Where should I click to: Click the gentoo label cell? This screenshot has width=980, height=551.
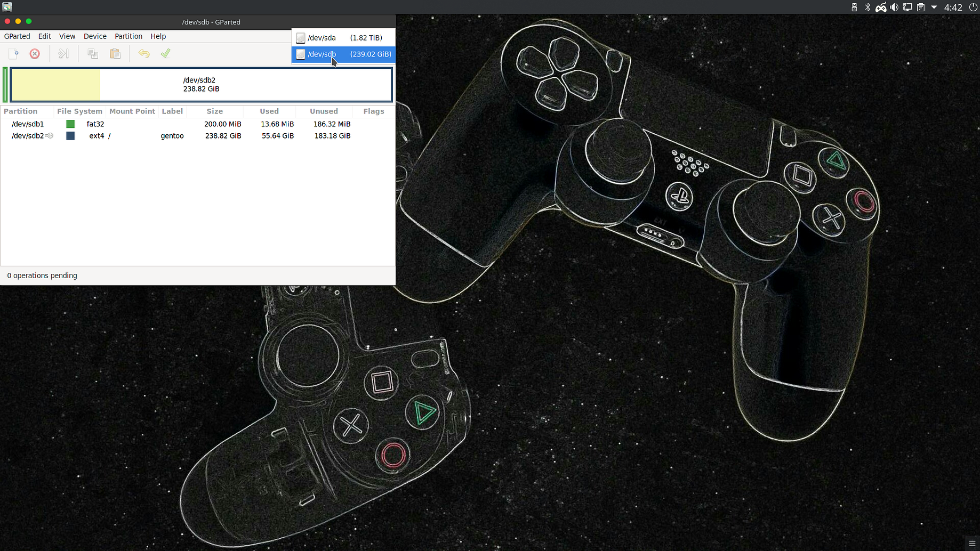172,136
